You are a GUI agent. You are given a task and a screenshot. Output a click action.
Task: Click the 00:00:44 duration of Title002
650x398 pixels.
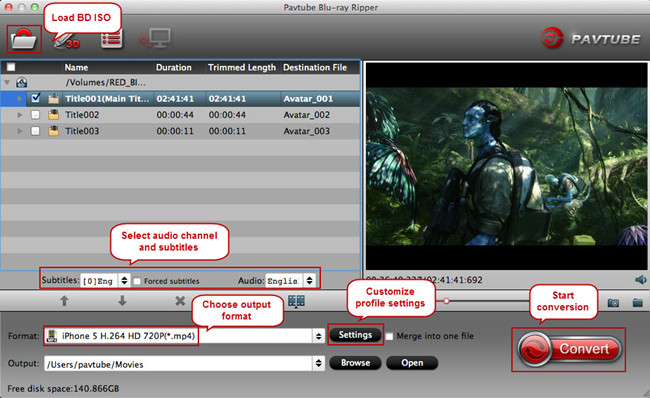point(175,115)
